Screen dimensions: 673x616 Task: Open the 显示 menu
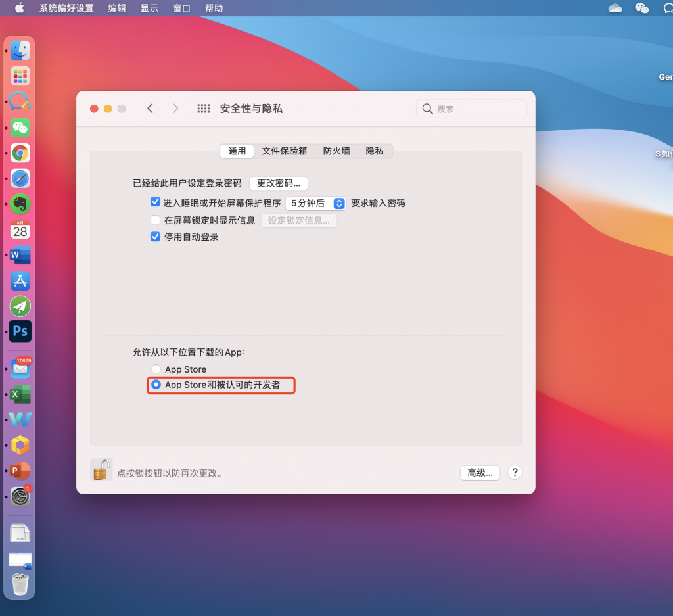pos(149,8)
